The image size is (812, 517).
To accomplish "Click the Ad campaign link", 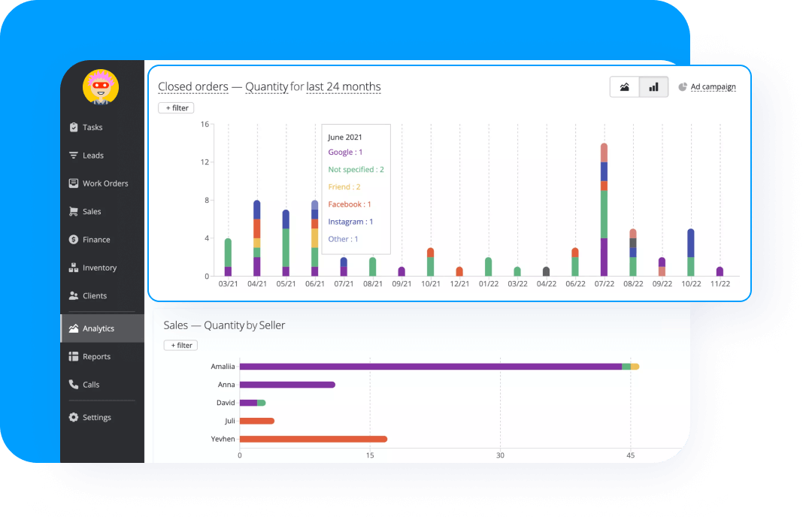I will click(713, 86).
